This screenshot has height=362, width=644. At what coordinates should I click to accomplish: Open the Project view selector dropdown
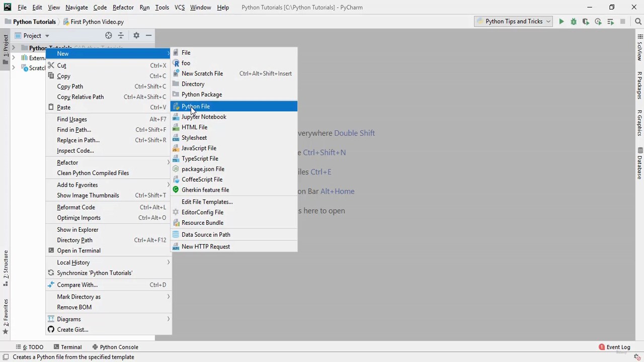click(x=32, y=36)
